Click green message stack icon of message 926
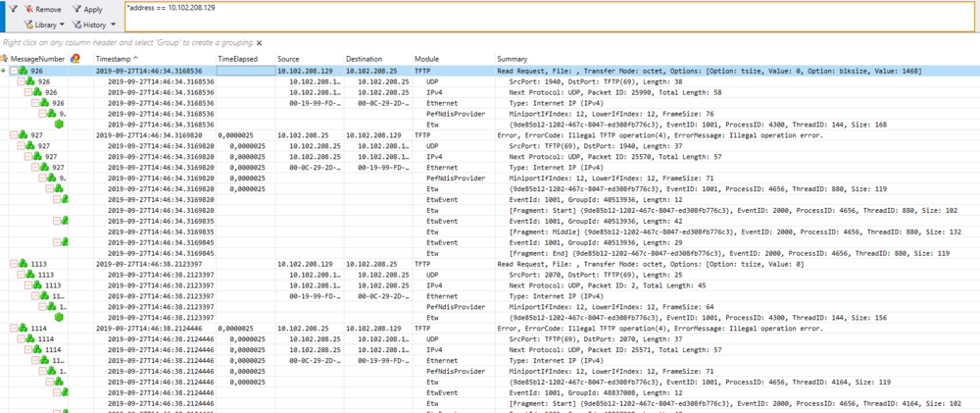Screen dimensions: 980x413 (x=24, y=72)
